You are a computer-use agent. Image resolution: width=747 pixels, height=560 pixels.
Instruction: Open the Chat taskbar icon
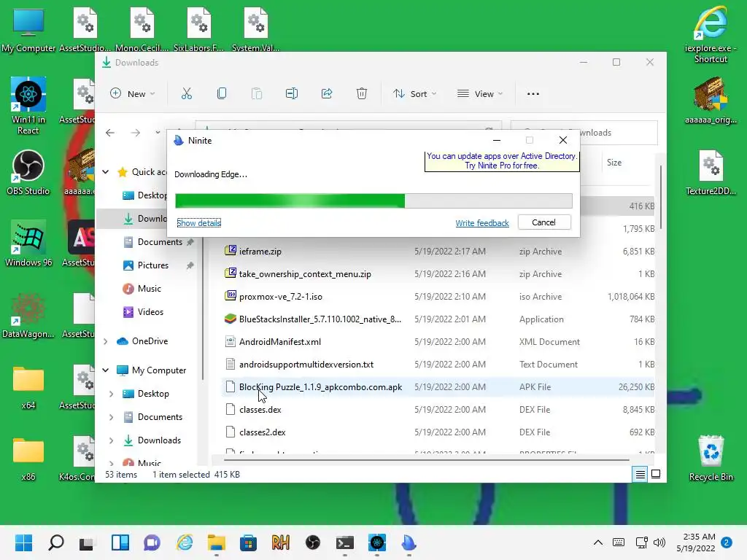coord(152,542)
